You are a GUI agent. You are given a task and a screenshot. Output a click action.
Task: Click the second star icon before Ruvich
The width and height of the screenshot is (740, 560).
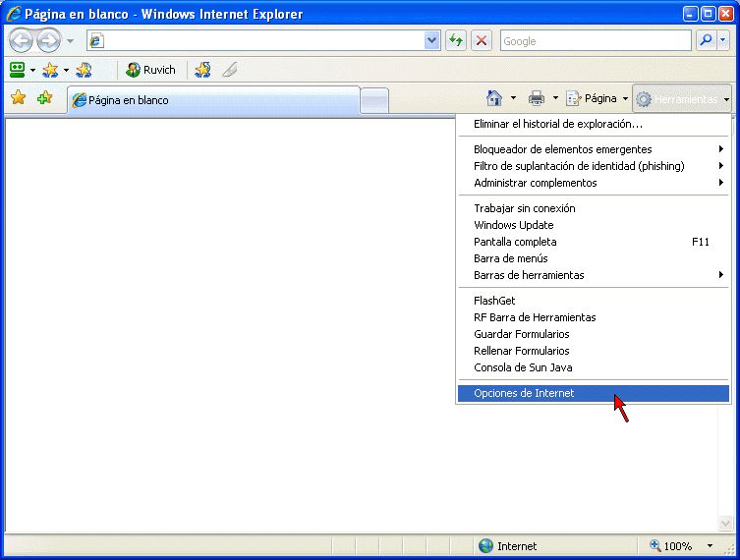84,70
